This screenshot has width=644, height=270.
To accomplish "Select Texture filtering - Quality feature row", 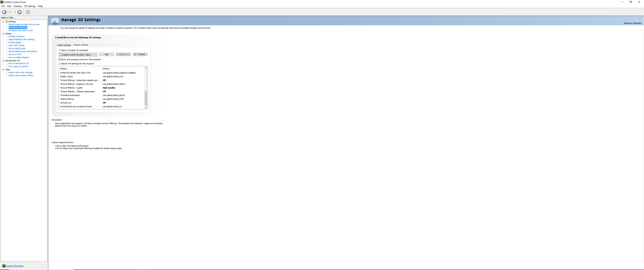I will pyautogui.click(x=102, y=88).
